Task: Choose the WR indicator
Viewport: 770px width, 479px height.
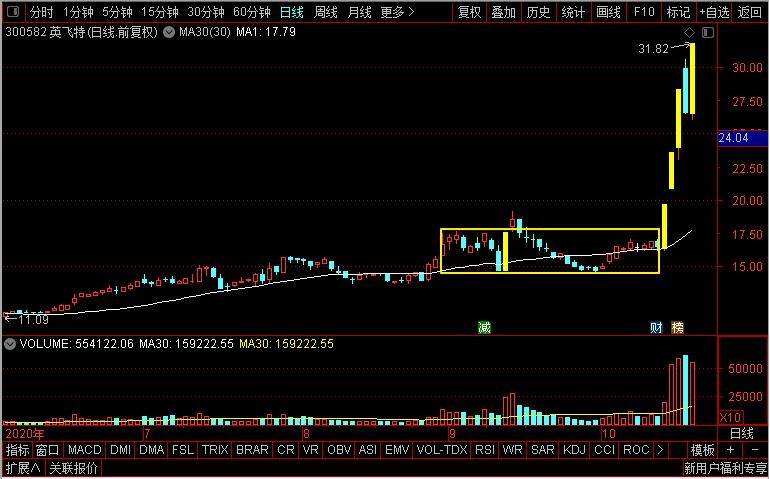Action: tap(512, 450)
